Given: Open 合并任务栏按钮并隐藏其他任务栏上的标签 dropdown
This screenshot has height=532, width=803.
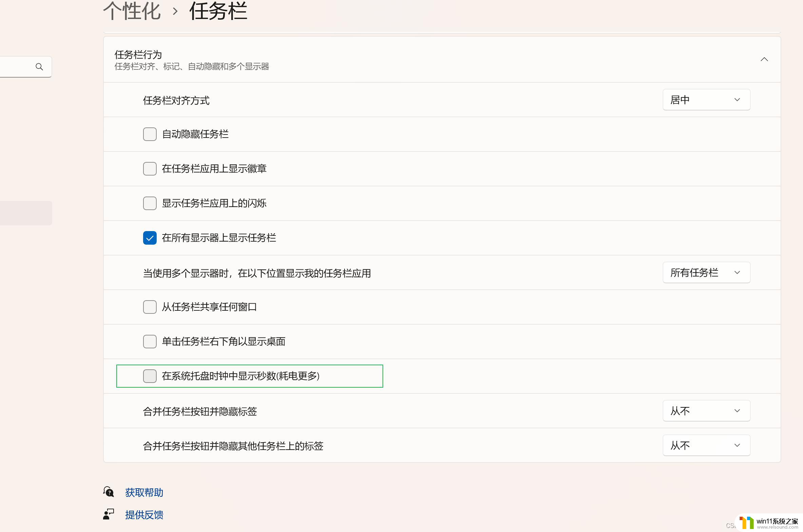Looking at the screenshot, I should pyautogui.click(x=706, y=446).
